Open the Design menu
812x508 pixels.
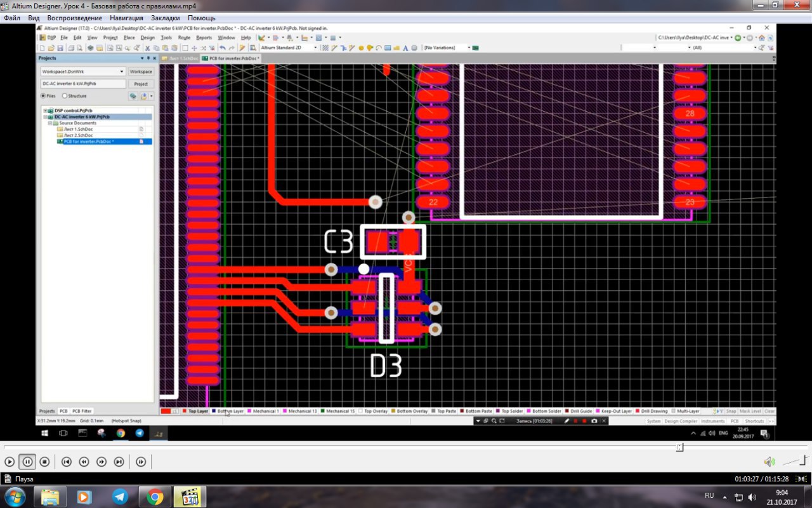(147, 37)
